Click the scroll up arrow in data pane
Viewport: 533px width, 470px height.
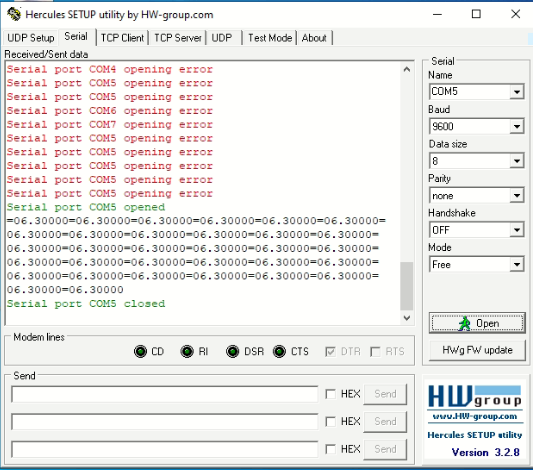click(407, 70)
